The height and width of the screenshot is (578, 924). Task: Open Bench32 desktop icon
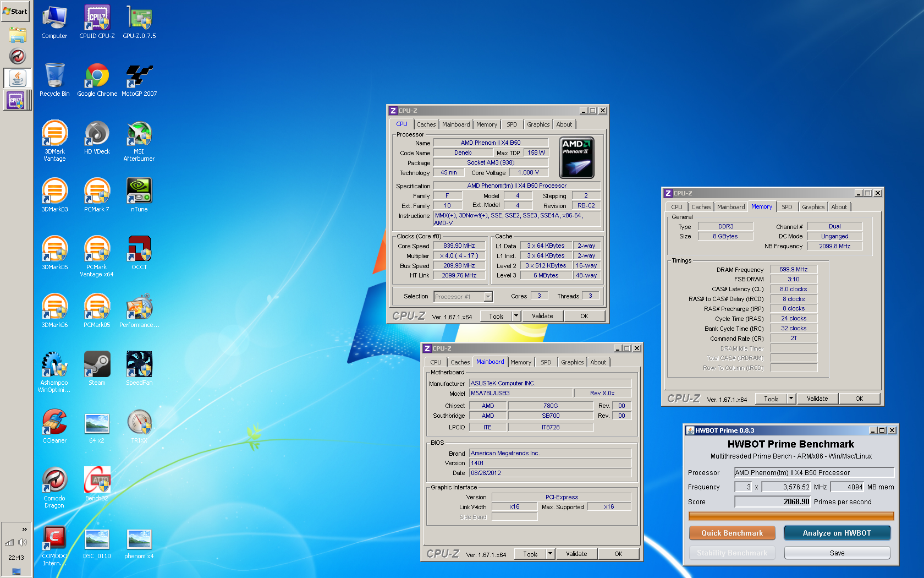(97, 484)
